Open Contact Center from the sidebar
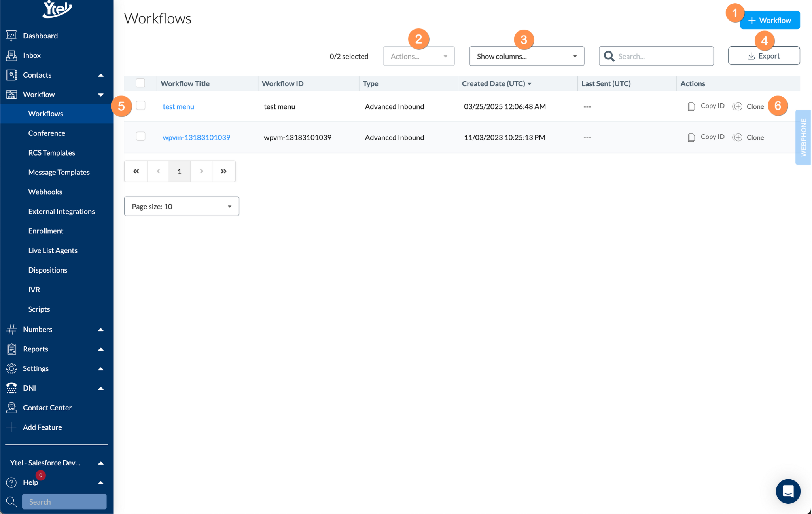 point(11,407)
